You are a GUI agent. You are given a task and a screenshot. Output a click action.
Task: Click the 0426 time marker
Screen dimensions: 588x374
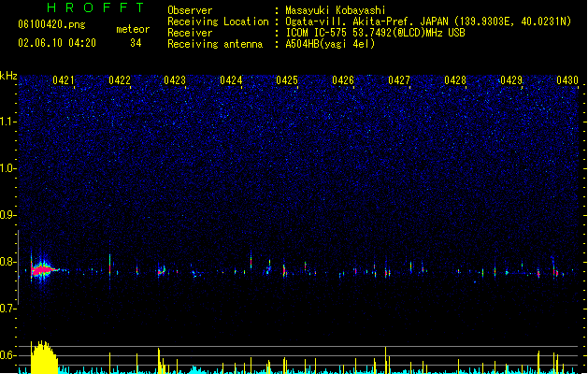(343, 80)
